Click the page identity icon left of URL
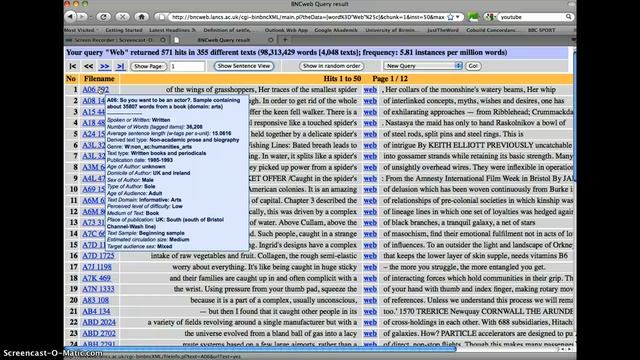 pos(161,17)
